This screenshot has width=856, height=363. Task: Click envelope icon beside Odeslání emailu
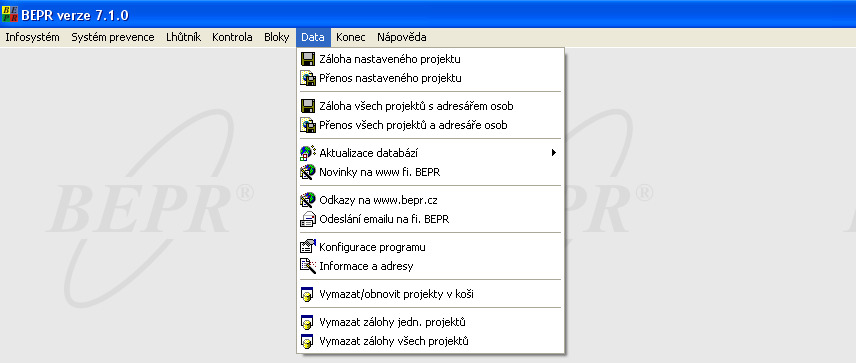308,219
